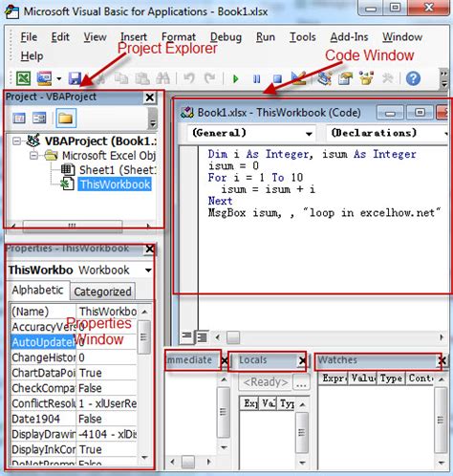Image resolution: width=453 pixels, height=476 pixels.
Task: Click the Watches Type column header
Action: click(x=391, y=379)
